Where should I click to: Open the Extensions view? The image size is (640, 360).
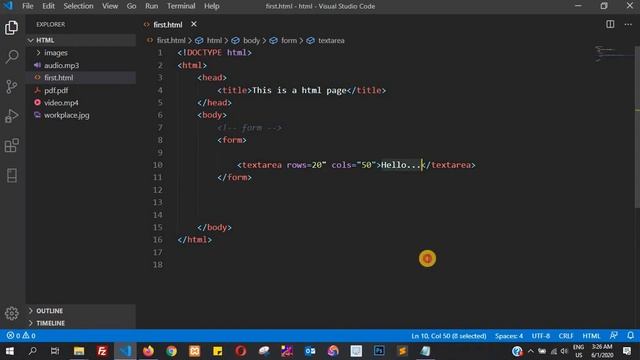tap(11, 146)
